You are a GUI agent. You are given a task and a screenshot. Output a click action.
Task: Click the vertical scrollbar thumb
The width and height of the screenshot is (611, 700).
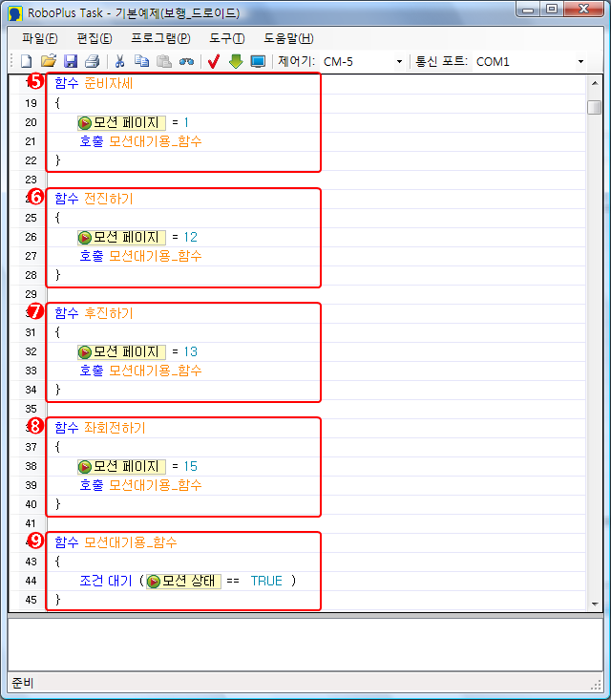click(x=595, y=107)
